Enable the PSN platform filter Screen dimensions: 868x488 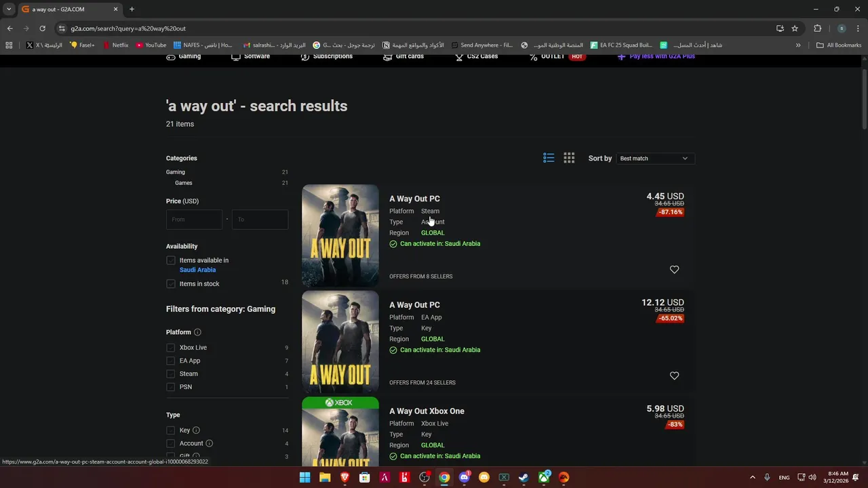[x=171, y=387]
